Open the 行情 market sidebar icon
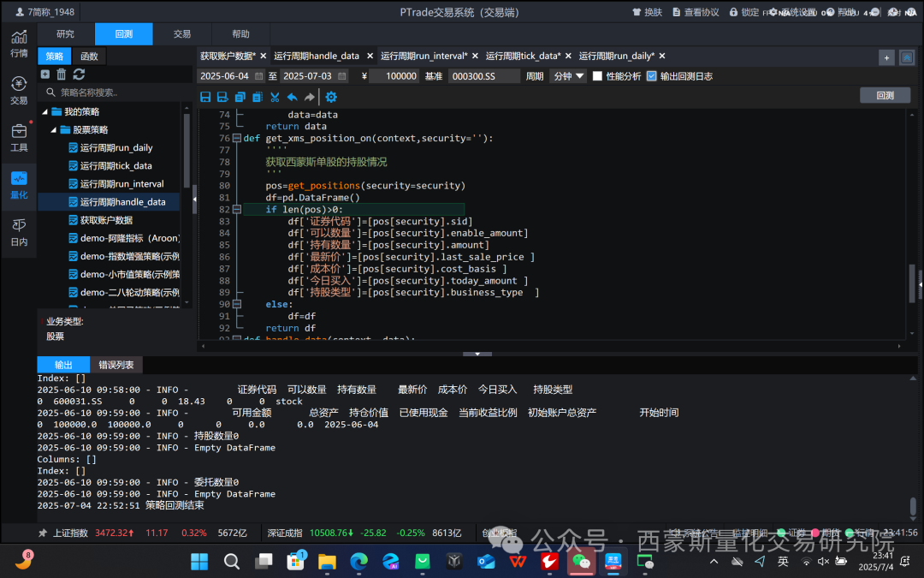 (19, 44)
